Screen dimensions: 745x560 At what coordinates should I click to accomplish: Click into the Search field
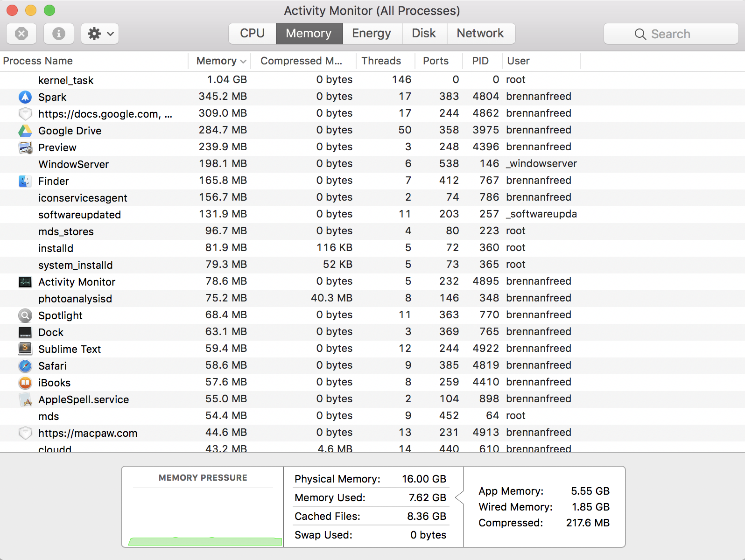(x=671, y=34)
